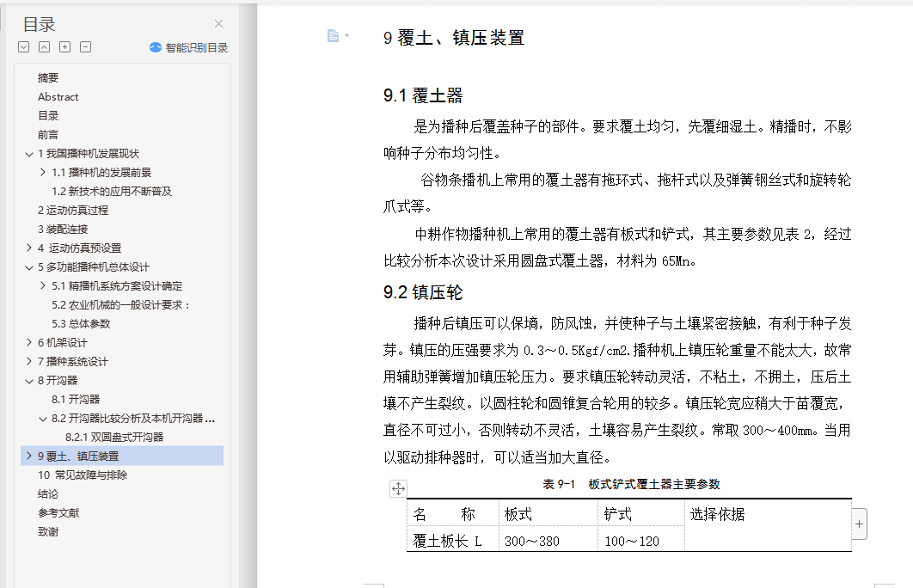Image resolution: width=913 pixels, height=588 pixels.
Task: Jump to 8.1 开沟器
Action: tap(76, 400)
